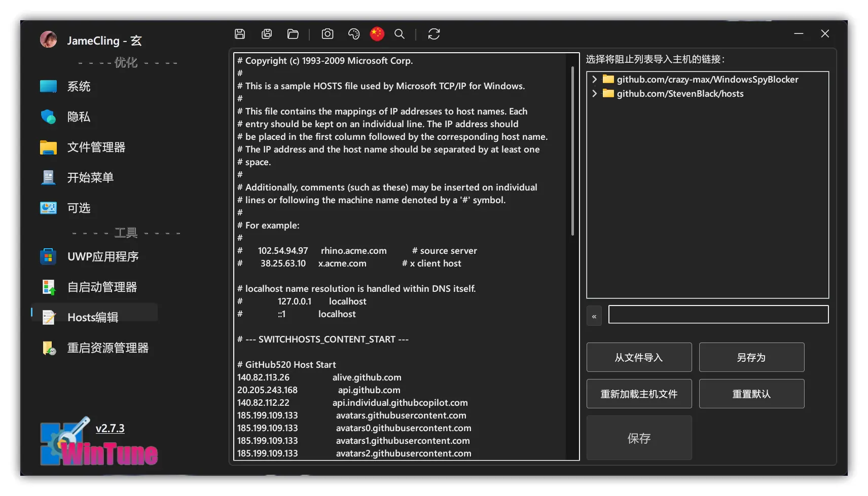868x496 pixels.
Task: Expand github.com/StevenBlack/hosts node
Action: (x=594, y=93)
